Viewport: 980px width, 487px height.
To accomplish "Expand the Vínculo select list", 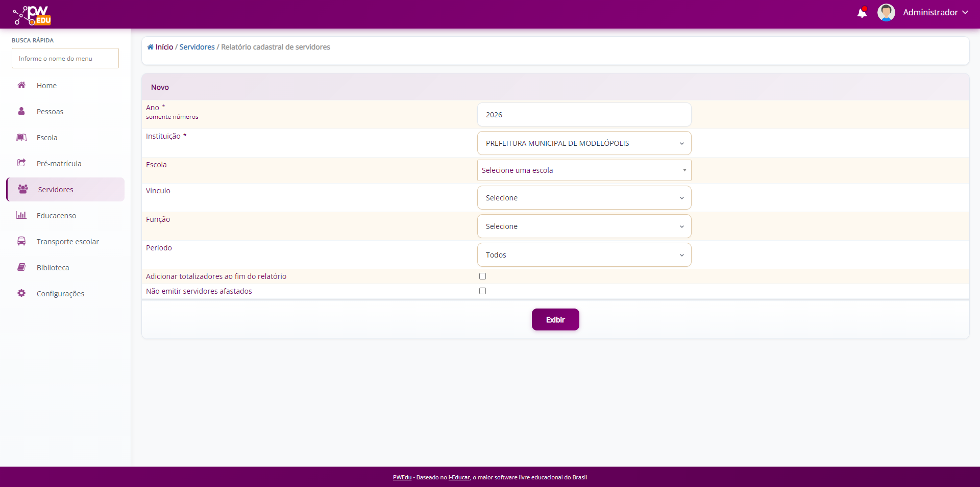I will coord(584,198).
